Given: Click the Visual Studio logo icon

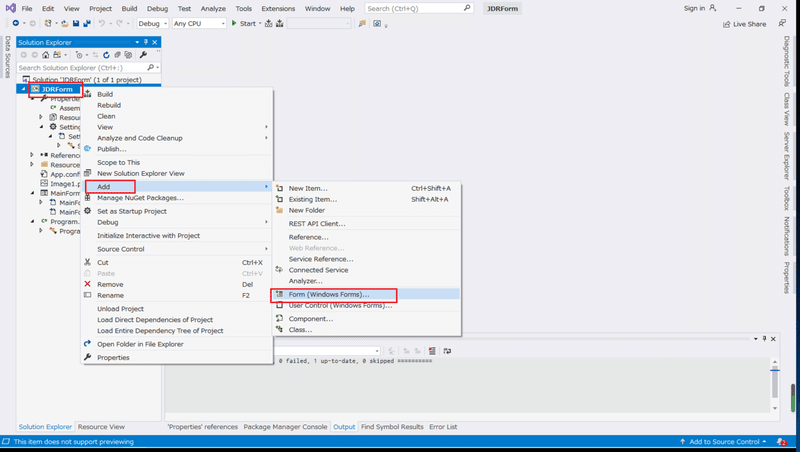Looking at the screenshot, I should (11, 8).
